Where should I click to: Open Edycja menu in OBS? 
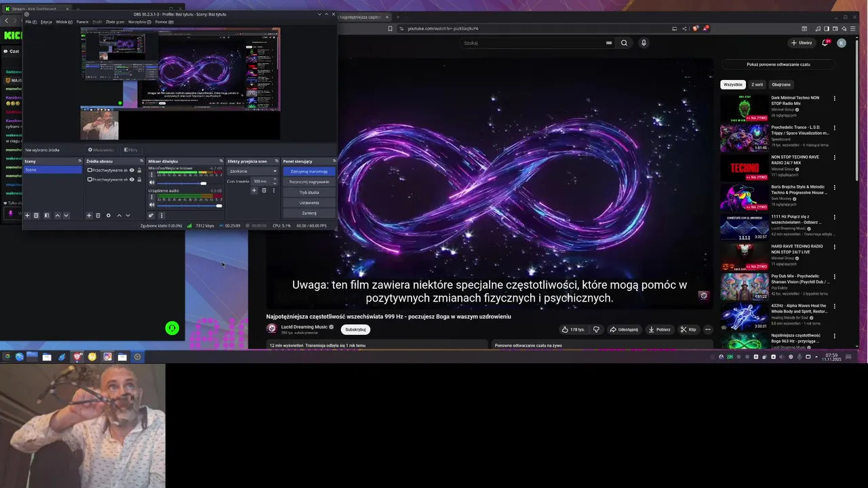click(x=46, y=22)
